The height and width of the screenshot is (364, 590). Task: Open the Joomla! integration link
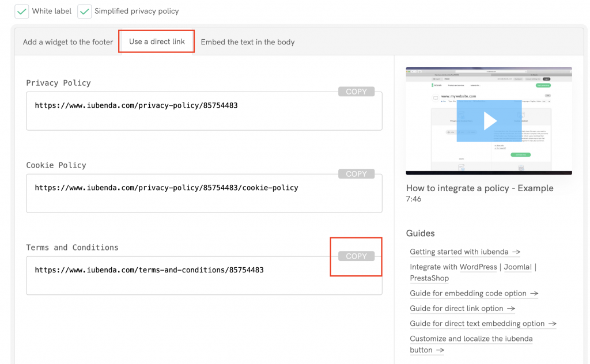pyautogui.click(x=517, y=267)
